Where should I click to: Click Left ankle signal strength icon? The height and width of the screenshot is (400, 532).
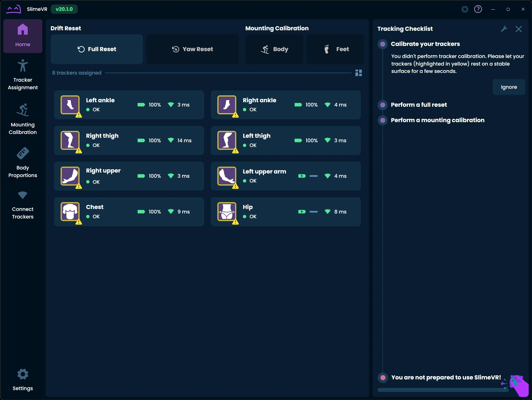tap(171, 105)
